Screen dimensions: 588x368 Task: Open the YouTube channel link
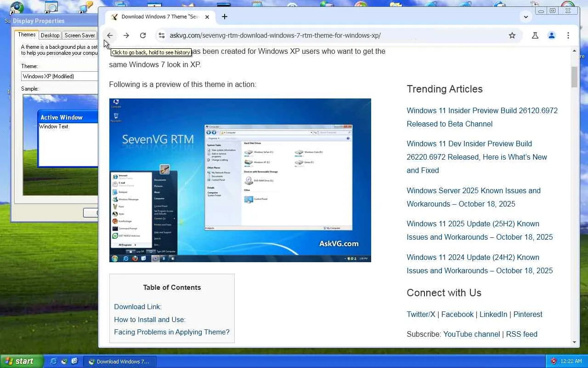[x=471, y=334]
